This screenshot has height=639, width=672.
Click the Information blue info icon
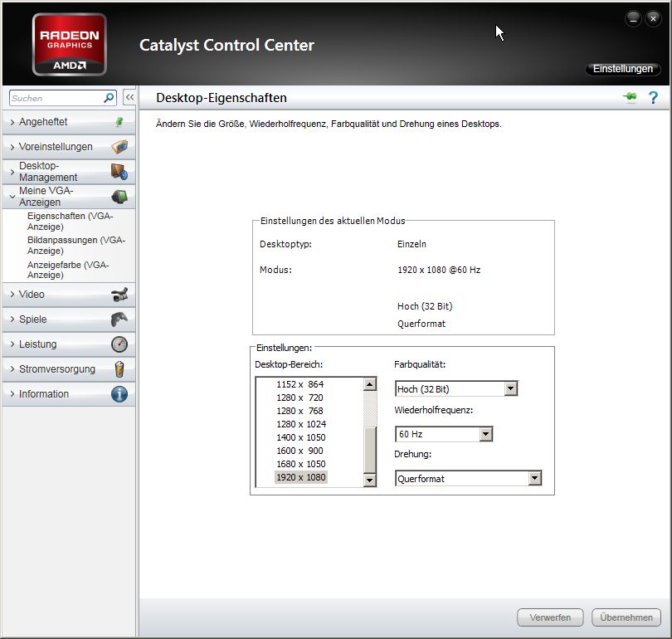coord(119,394)
